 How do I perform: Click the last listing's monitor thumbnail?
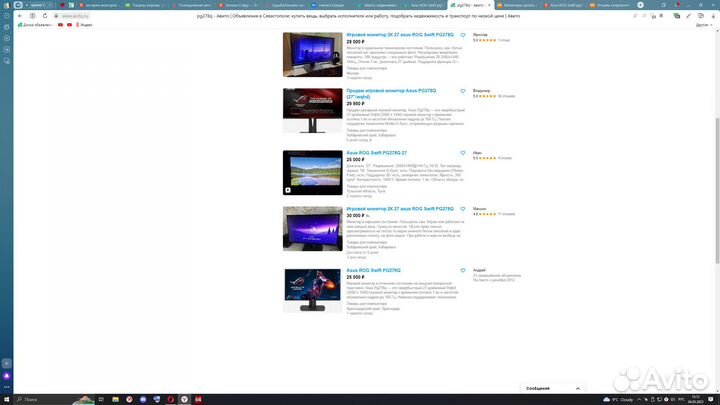point(312,290)
